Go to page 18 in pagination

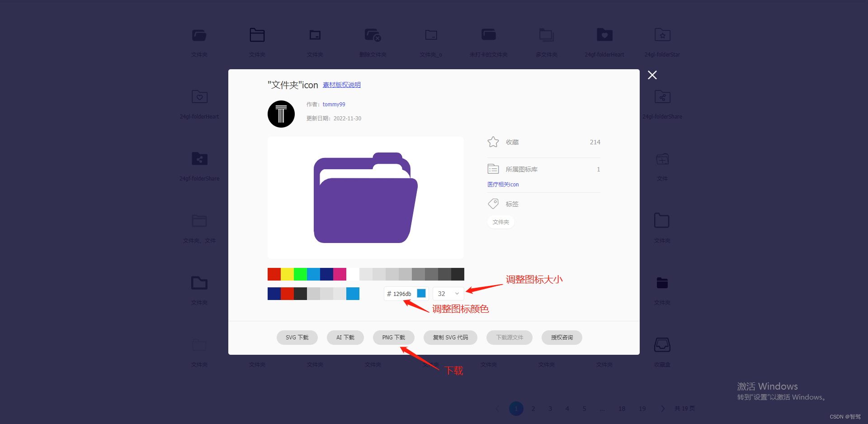[x=622, y=409]
